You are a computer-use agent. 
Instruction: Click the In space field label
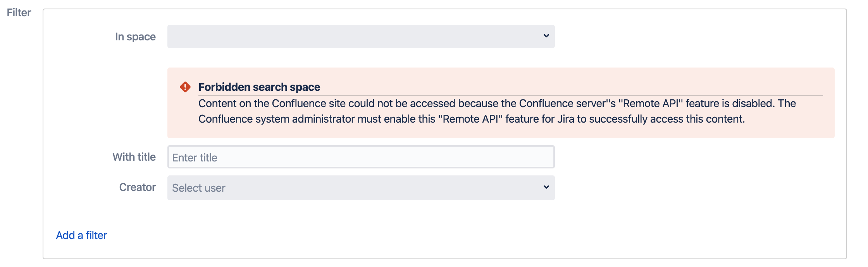(x=135, y=36)
